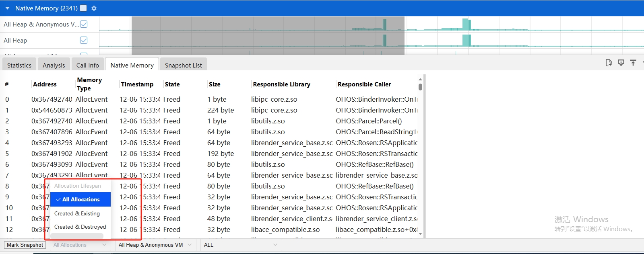
Task: Select Created & Destroyed lifespan option
Action: (80, 227)
